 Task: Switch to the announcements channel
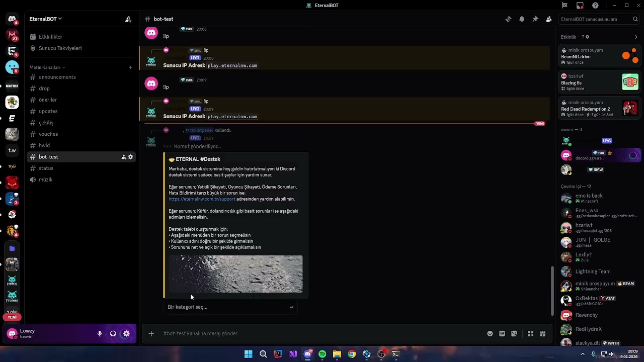click(x=82, y=77)
